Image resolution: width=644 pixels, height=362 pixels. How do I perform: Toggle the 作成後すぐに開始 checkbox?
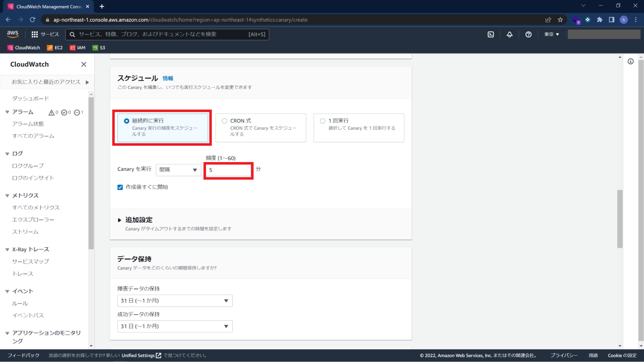(x=120, y=187)
